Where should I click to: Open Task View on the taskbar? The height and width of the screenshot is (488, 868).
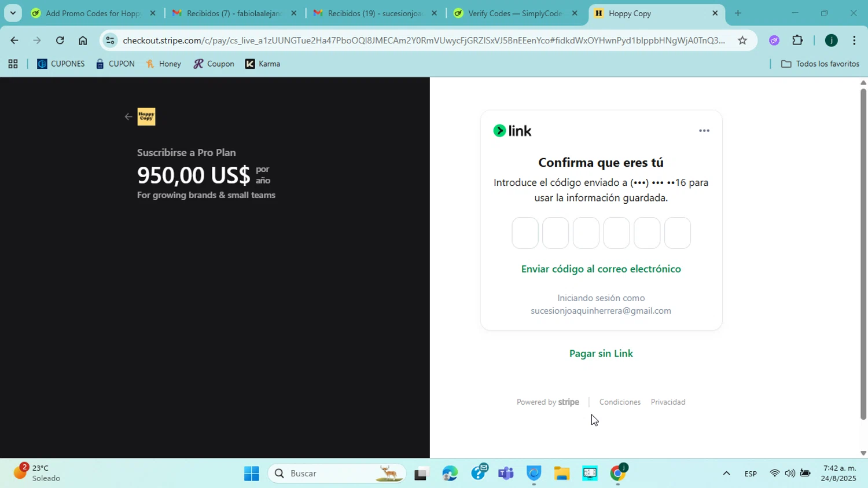click(421, 474)
